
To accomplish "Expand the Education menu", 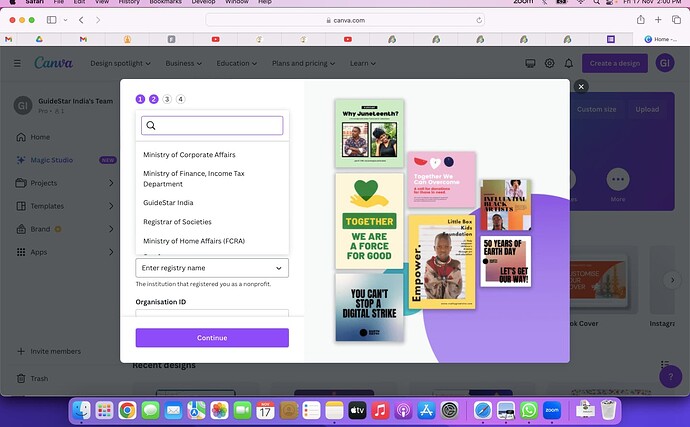I will (x=236, y=63).
